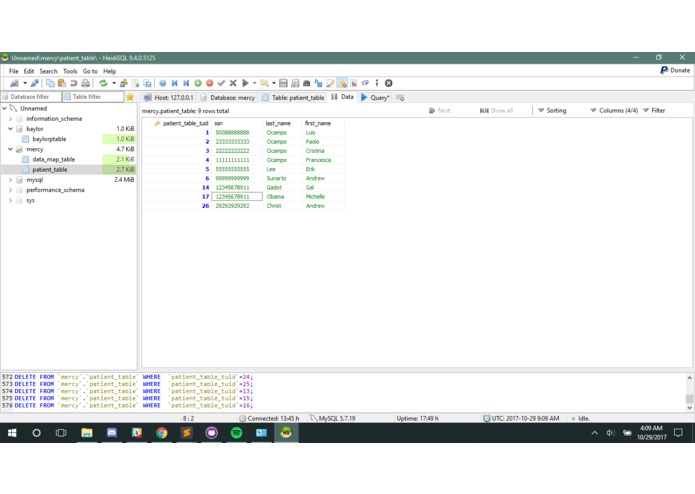Click red delete row icon
The height and width of the screenshot is (494, 695).
click(x=210, y=83)
